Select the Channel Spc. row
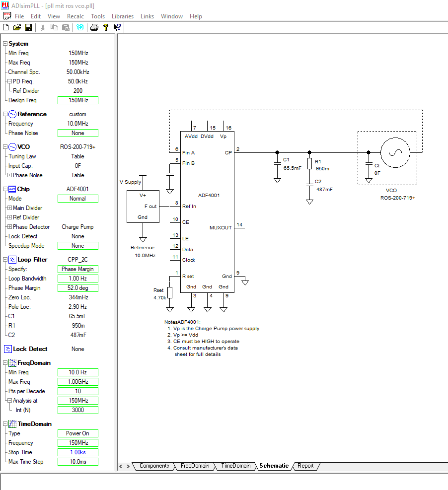448x490 pixels. tap(52, 72)
